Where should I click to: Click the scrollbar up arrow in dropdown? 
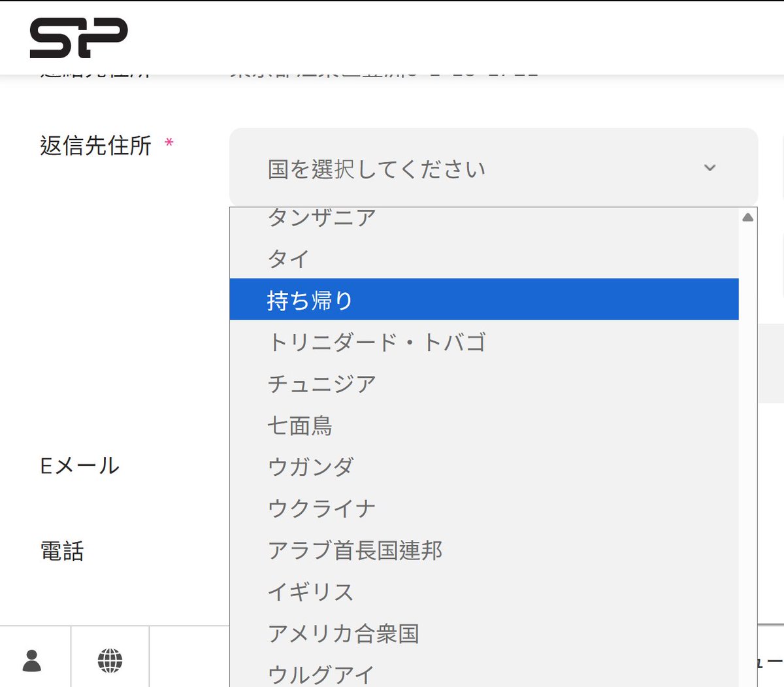[x=747, y=218]
